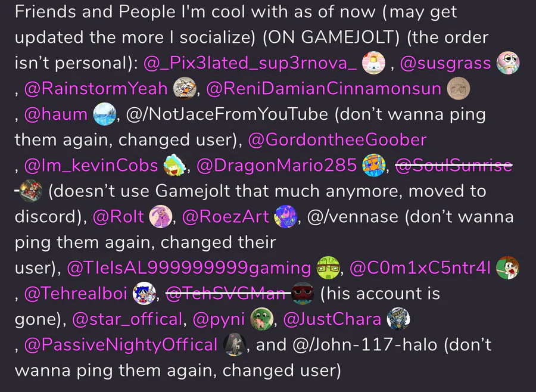Open the @TIeIsAL999999999gaming mention
The width and height of the screenshot is (536, 392).
coord(189,268)
